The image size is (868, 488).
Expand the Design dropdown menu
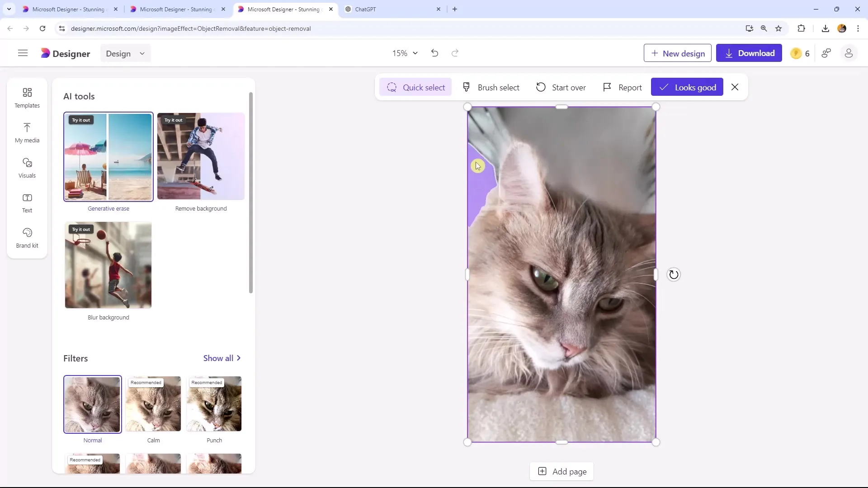(125, 54)
